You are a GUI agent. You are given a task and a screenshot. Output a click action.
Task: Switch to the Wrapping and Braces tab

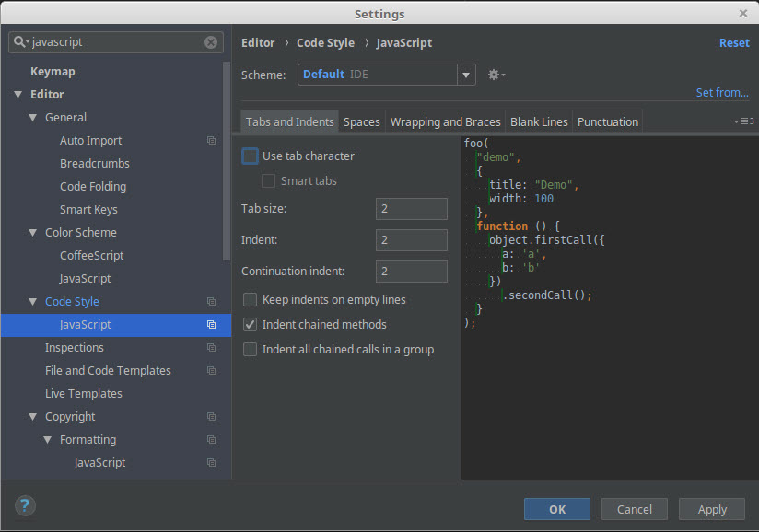click(x=445, y=121)
